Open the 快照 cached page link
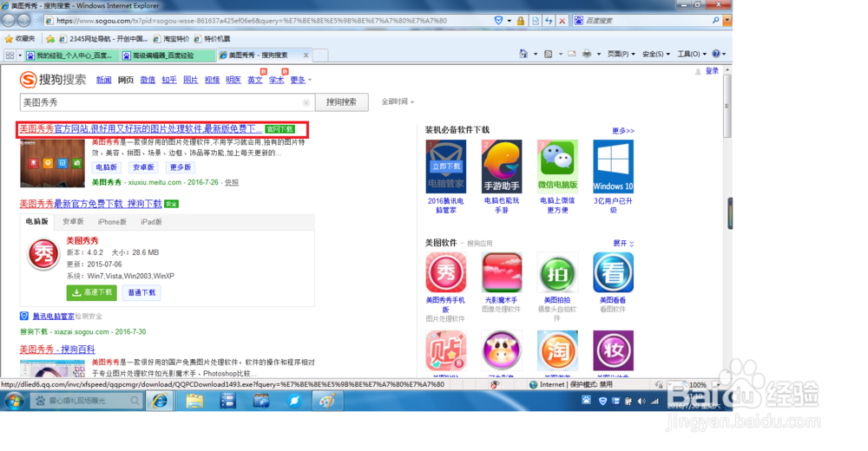 [232, 182]
